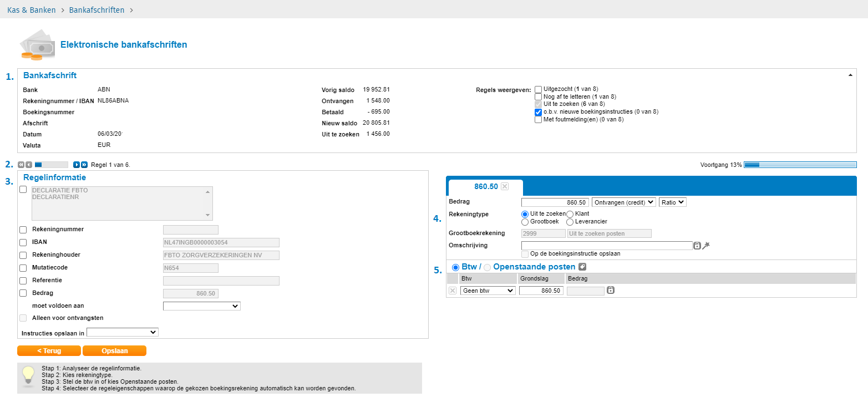Click the magic wand icon beside Omschrijving
Viewport: 868px width, 397px height.
706,246
